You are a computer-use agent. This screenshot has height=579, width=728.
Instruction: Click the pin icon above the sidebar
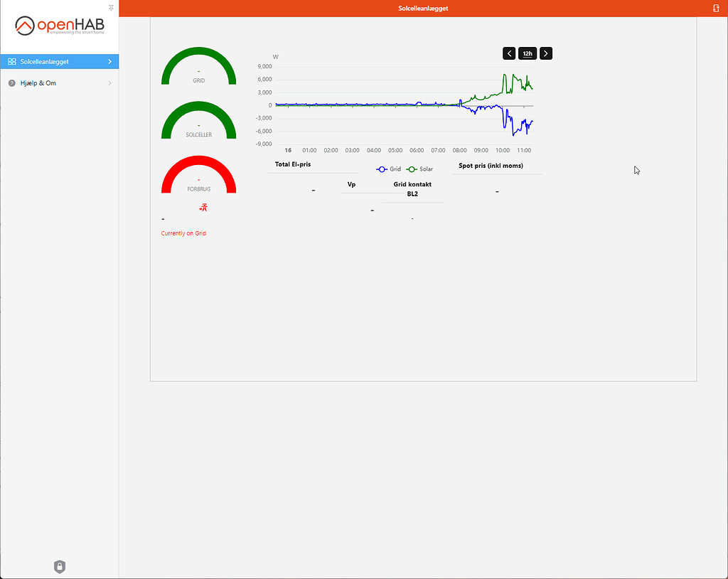(111, 8)
